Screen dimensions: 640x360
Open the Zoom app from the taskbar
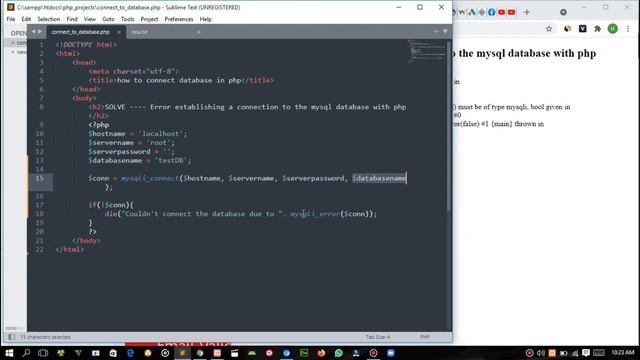click(x=391, y=353)
